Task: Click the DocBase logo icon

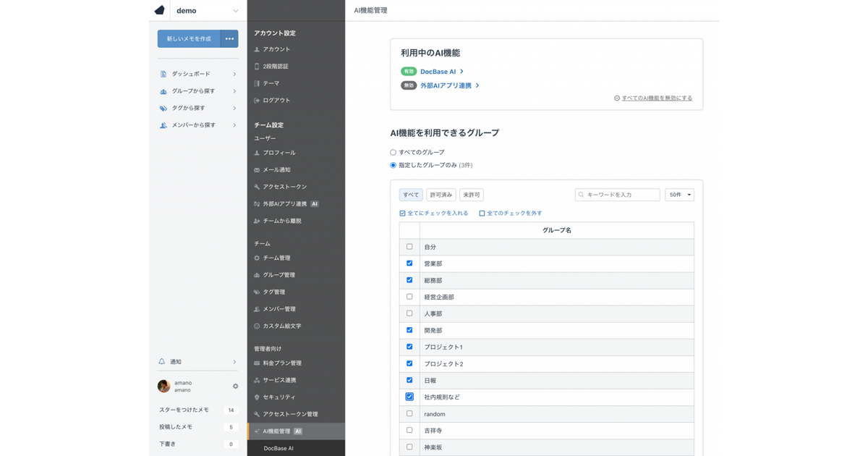Action: pos(160,10)
